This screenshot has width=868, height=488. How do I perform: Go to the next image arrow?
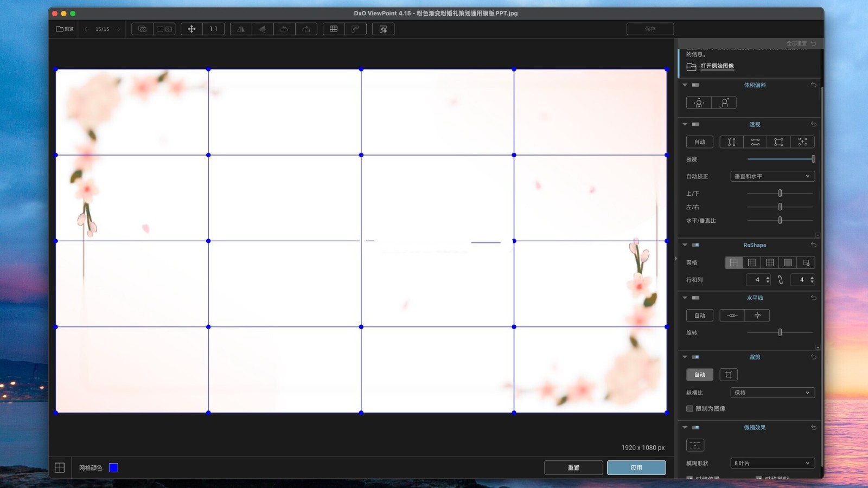point(117,29)
